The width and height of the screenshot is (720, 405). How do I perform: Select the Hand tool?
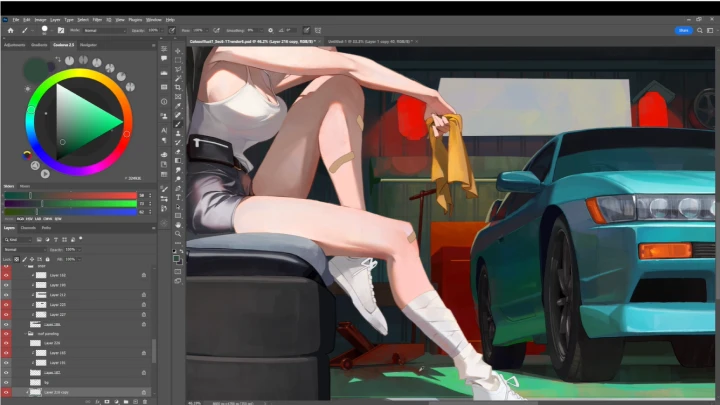point(178,225)
